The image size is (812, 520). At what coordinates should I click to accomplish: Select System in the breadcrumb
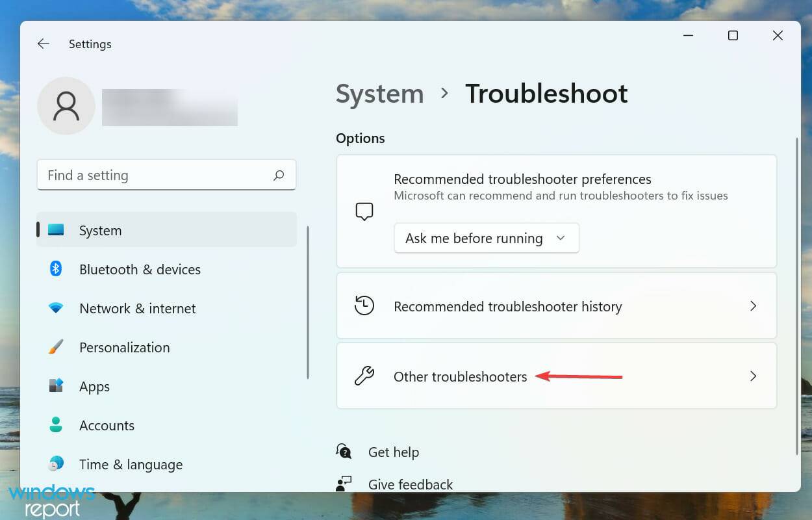coord(379,94)
